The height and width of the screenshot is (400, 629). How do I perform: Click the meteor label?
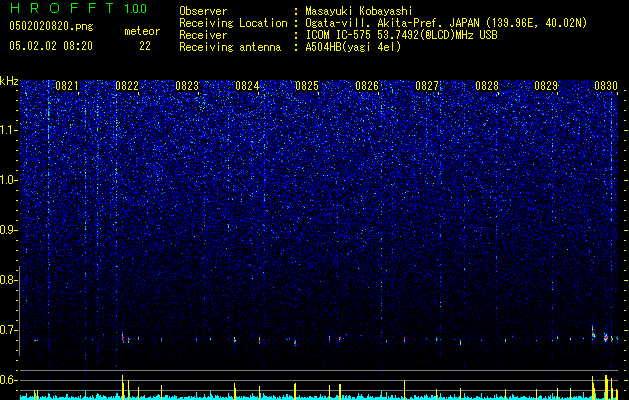click(142, 31)
